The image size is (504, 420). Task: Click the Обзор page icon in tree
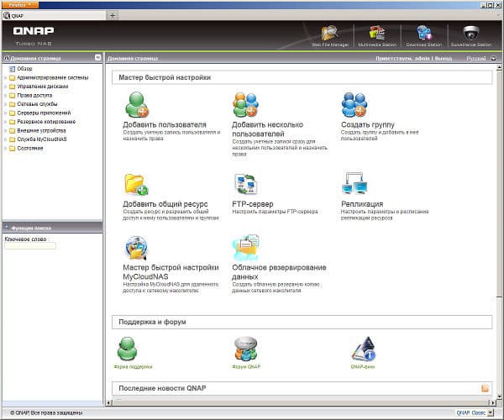click(x=13, y=69)
